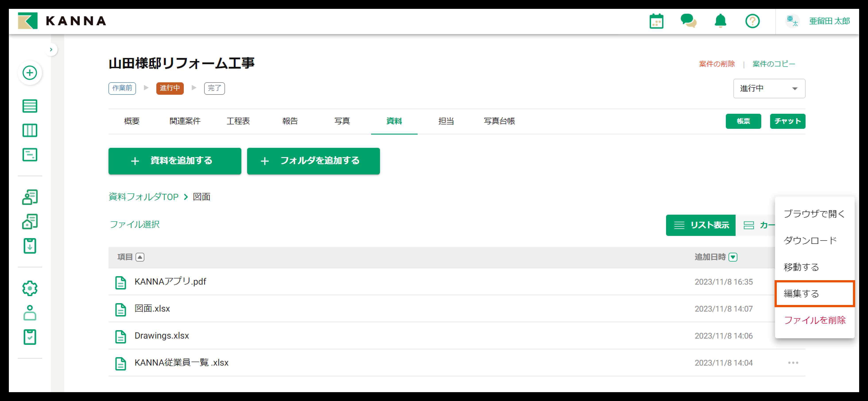
Task: Set status to 進行中 badge
Action: [170, 88]
